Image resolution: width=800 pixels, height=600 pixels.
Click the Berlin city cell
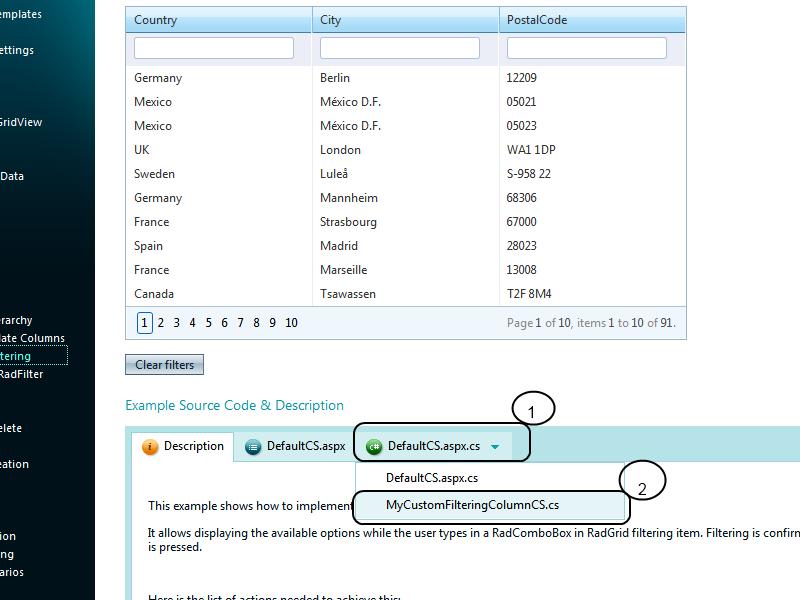335,78
